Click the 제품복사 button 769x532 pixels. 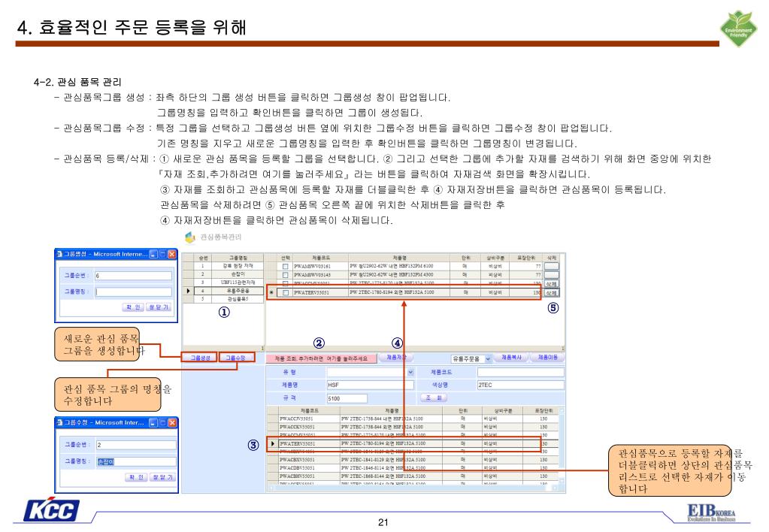point(511,358)
